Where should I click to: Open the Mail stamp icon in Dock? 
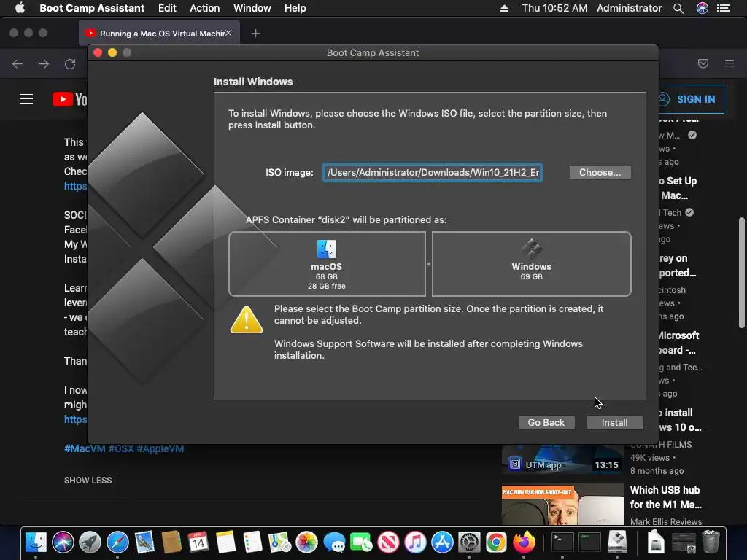(x=144, y=542)
